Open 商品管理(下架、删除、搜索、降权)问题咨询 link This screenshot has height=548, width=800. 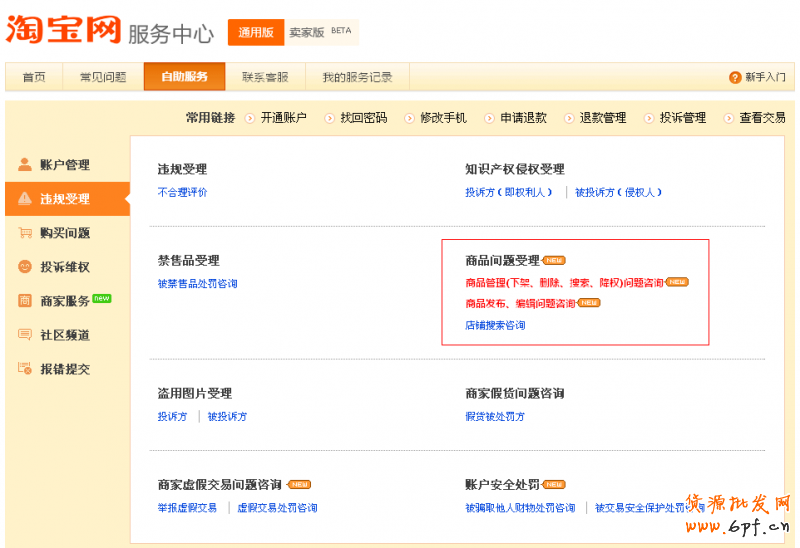point(564,282)
